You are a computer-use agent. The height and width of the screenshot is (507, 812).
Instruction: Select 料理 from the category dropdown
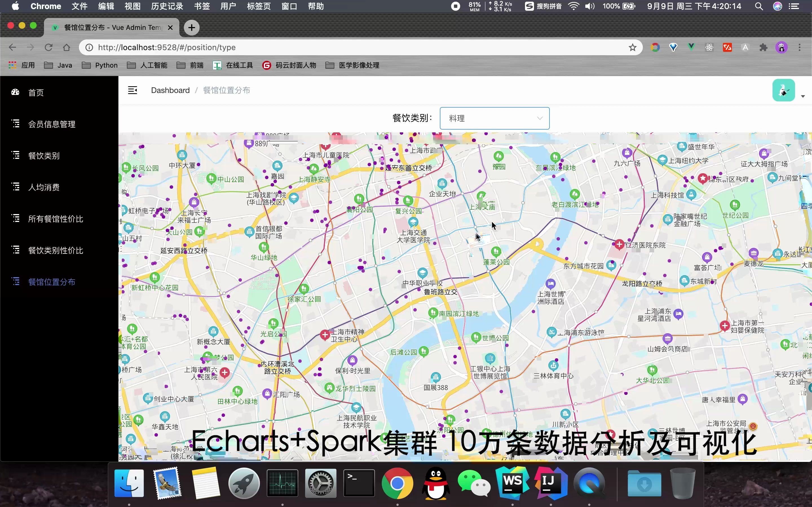(x=494, y=118)
